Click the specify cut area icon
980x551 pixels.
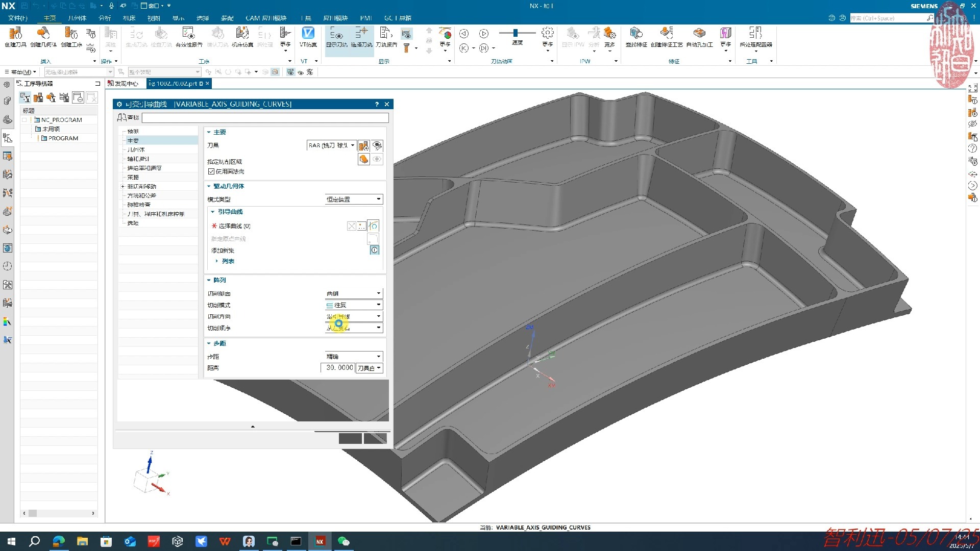tap(363, 159)
